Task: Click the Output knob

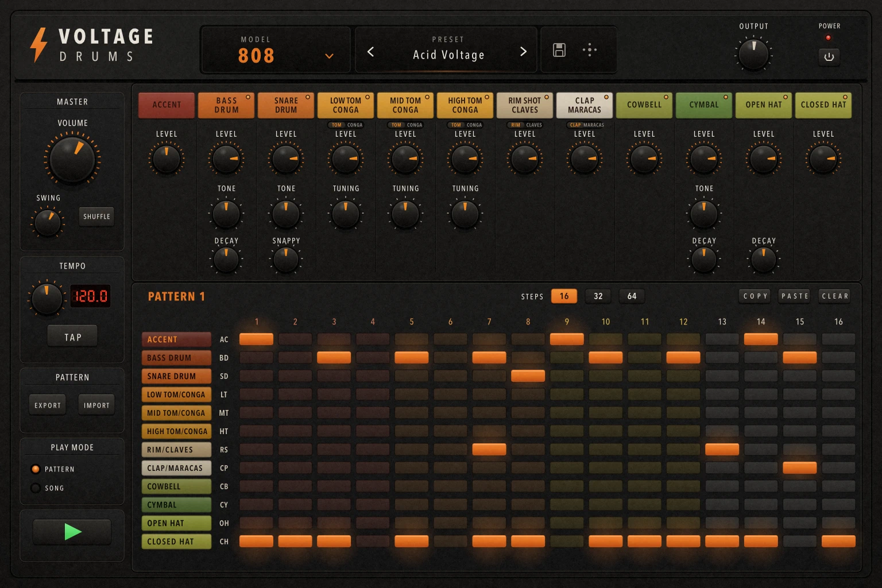Action: (x=753, y=54)
